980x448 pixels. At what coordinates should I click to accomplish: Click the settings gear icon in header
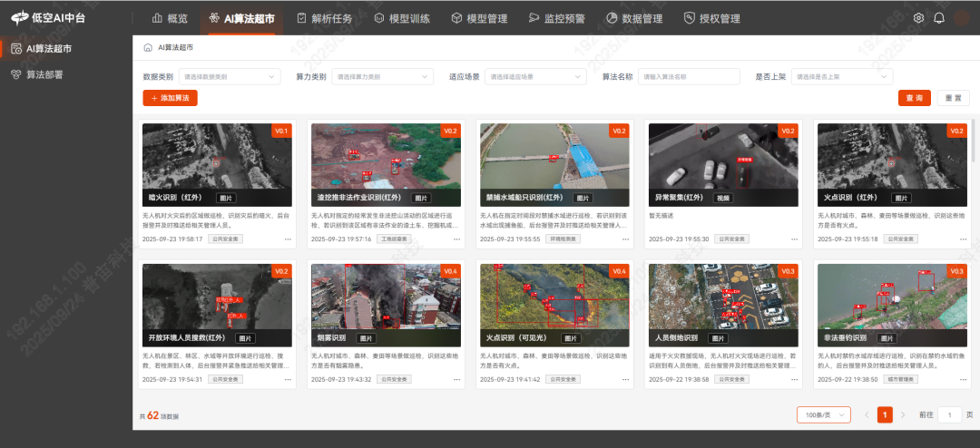coord(918,18)
